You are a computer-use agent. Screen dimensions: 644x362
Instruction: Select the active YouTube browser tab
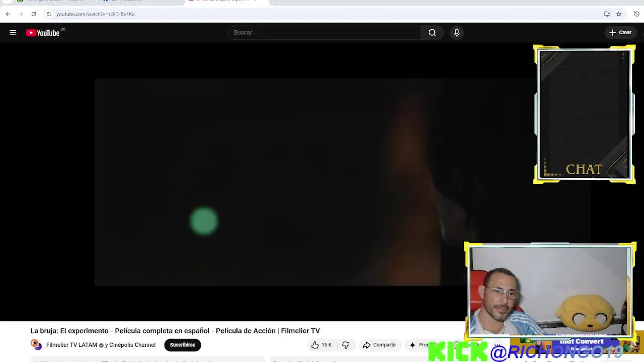[226, 1]
